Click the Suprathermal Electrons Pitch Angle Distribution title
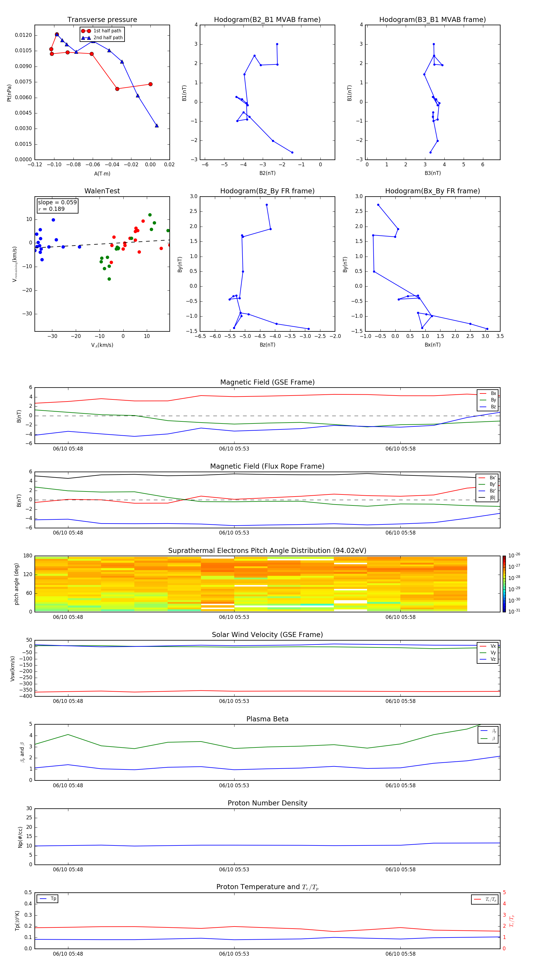Image resolution: width=535 pixels, height=980 pixels. coord(267,551)
